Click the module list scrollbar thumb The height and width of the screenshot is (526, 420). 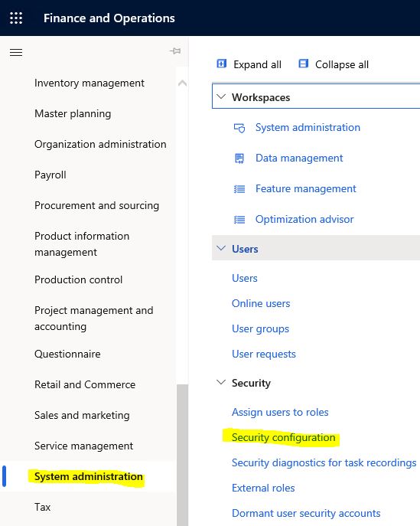pos(182,455)
